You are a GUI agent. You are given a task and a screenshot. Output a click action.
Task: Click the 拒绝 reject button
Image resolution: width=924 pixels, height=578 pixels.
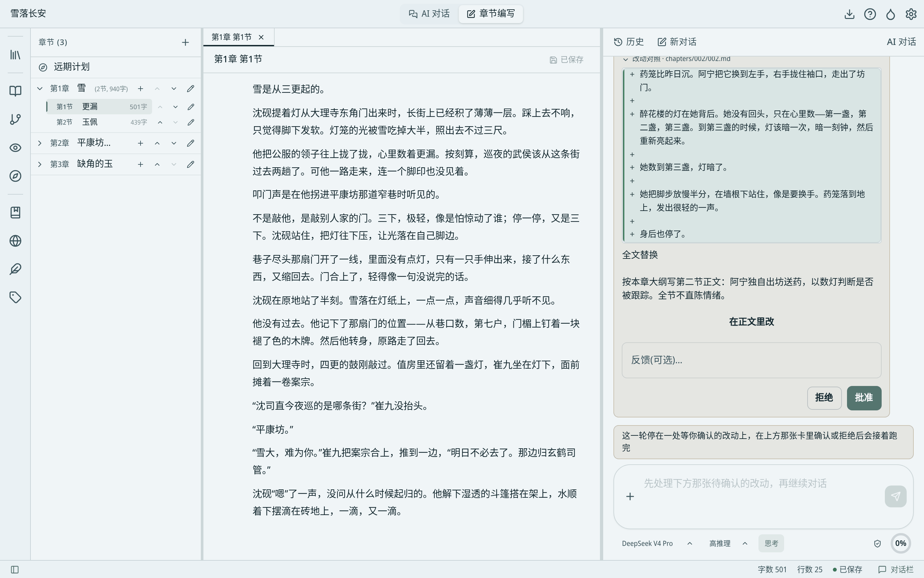[x=824, y=398]
